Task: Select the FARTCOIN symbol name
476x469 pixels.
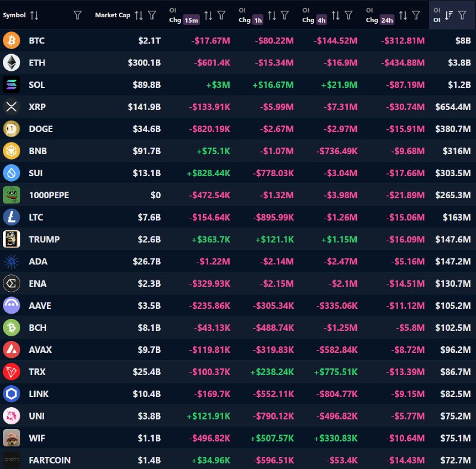Action: pos(50,460)
